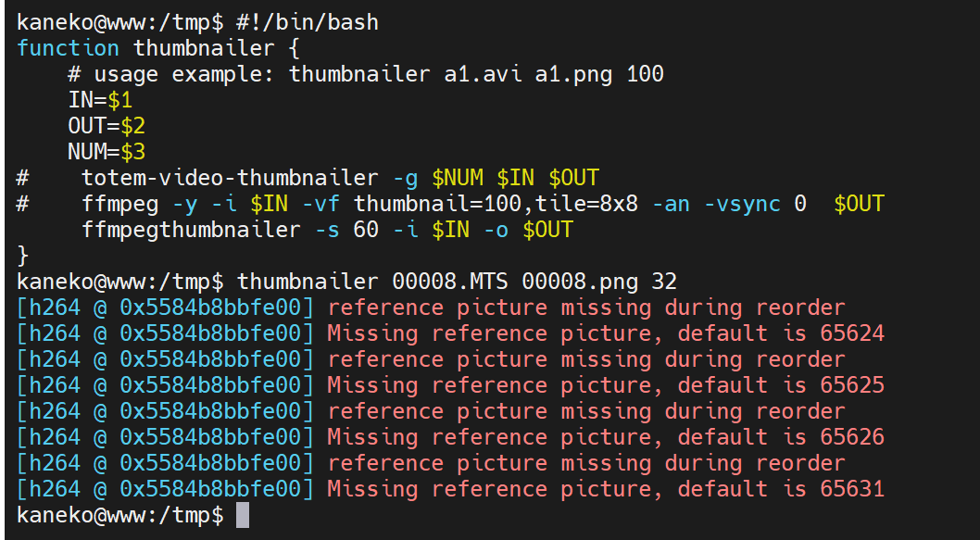Click '00008.png' output file name
Screen dimensions: 980x540
click(x=579, y=282)
